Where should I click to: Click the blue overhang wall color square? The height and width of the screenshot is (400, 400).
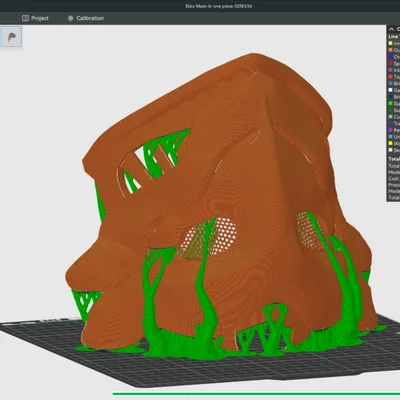click(x=390, y=57)
